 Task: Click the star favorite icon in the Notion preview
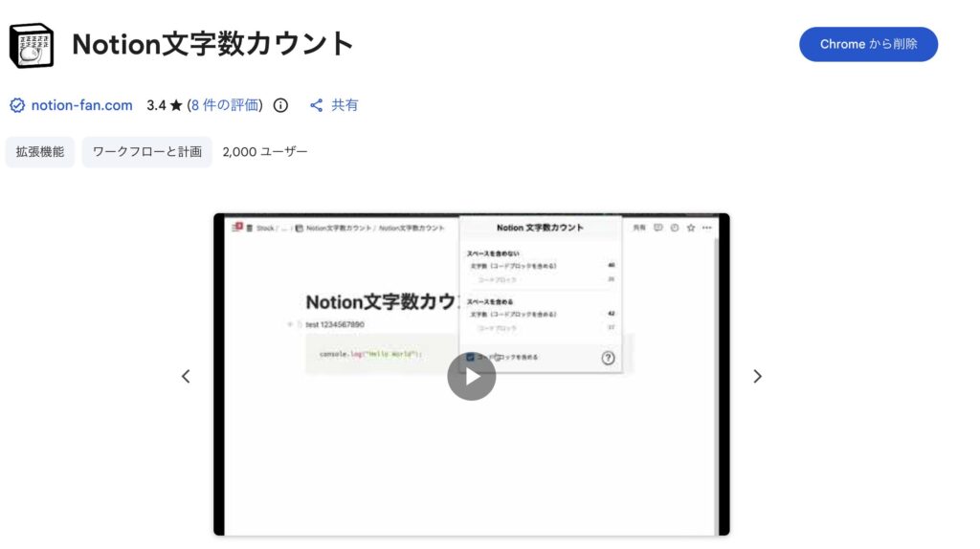[690, 228]
